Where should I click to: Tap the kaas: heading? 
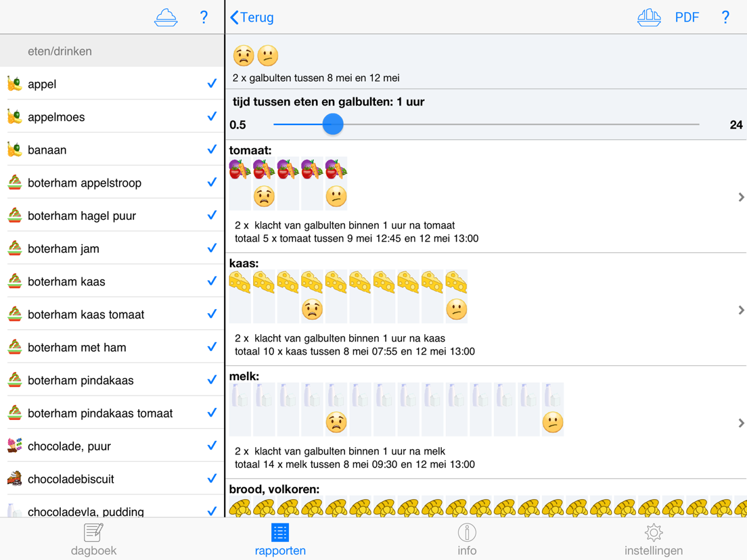(x=244, y=263)
